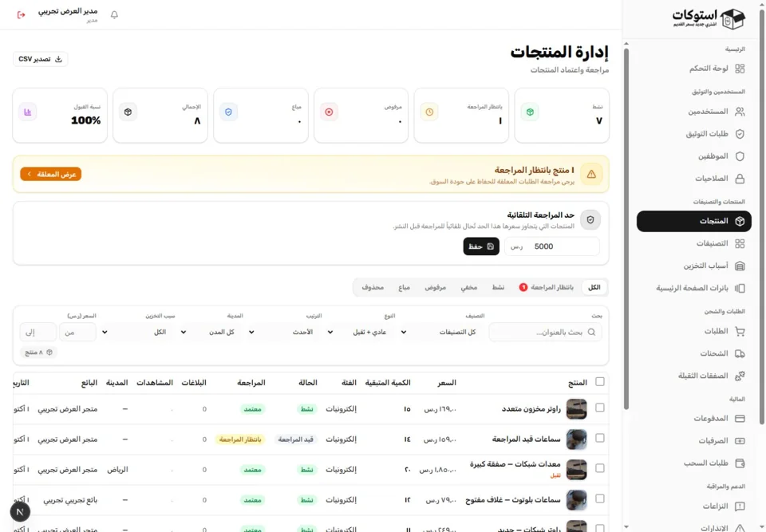The image size is (766, 532).
Task: Click thumbnail of معدات شبكات – صفقة كبيرة
Action: coord(576,470)
